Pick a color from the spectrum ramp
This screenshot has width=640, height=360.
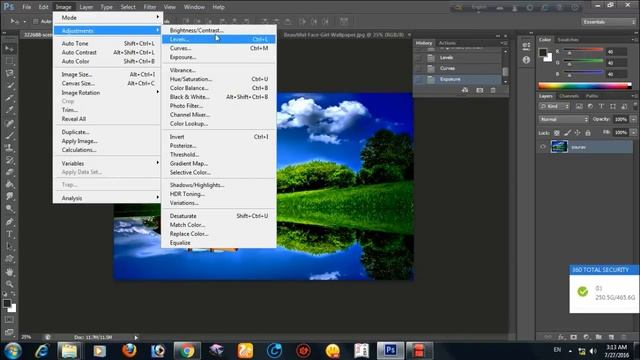click(585, 86)
